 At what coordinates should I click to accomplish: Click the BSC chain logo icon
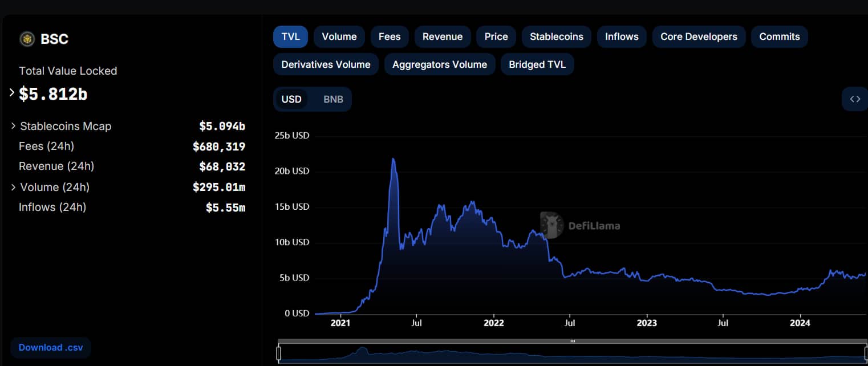point(27,39)
